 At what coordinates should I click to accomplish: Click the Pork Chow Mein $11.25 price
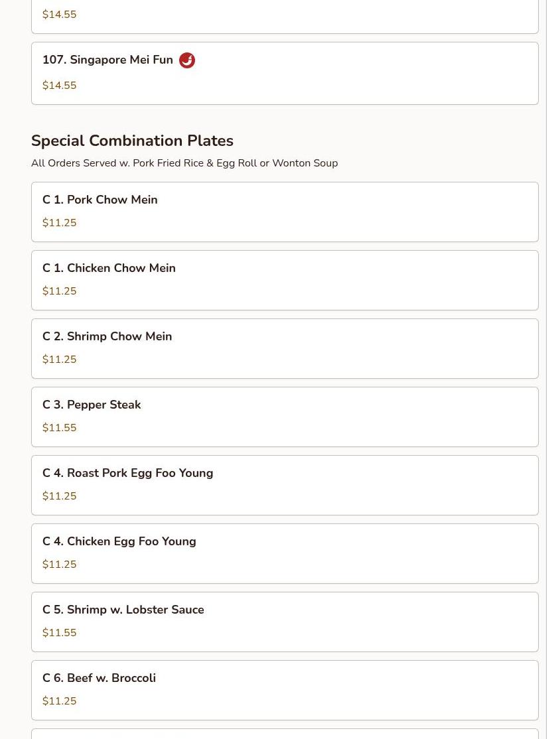point(59,223)
